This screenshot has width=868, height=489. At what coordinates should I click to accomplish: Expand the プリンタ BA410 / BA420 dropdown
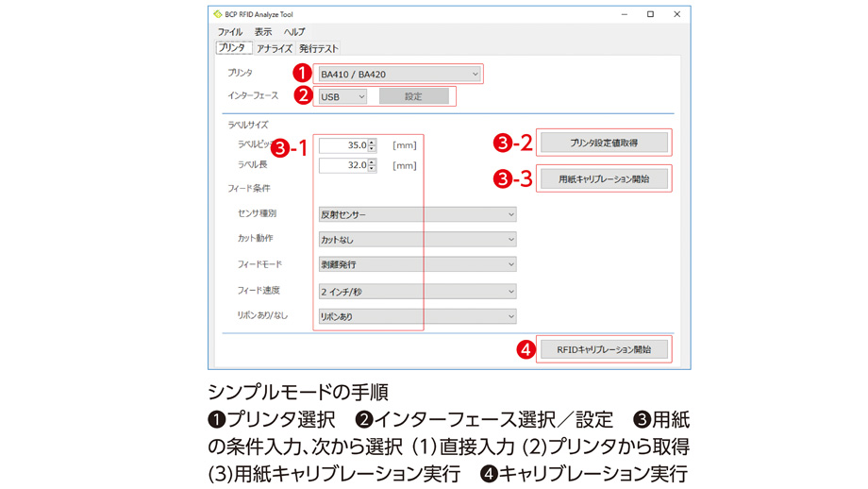point(399,74)
